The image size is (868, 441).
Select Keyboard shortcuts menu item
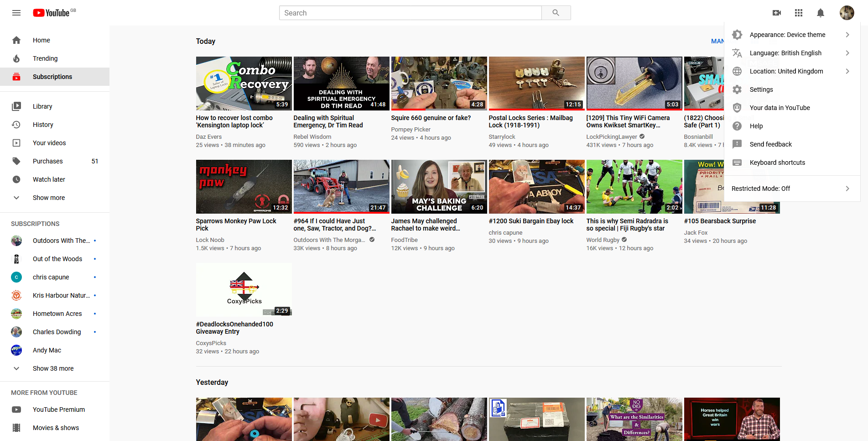(x=792, y=163)
